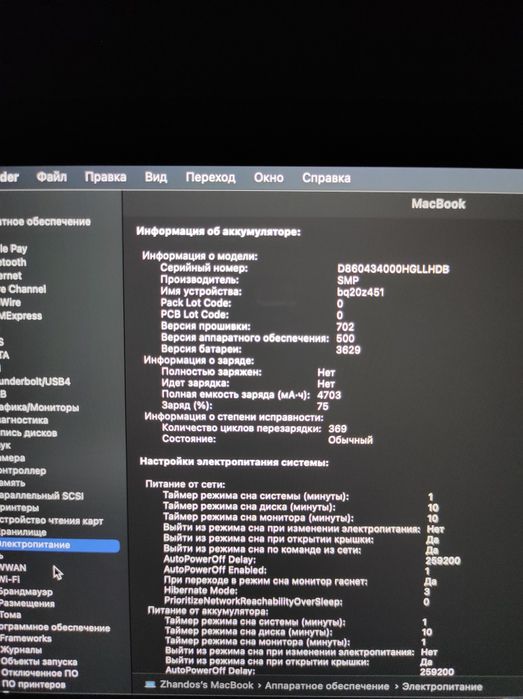This screenshot has width=523, height=699.
Task: Click Информация об аккумуляторе heading
Action: (218, 231)
